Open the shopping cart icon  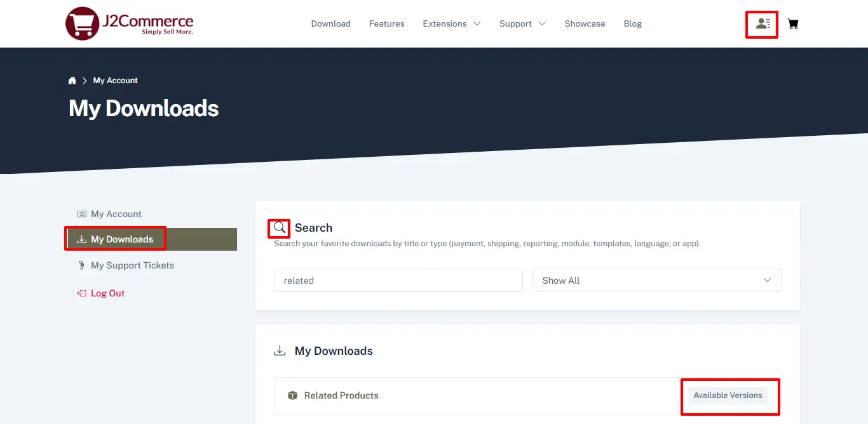coord(792,24)
